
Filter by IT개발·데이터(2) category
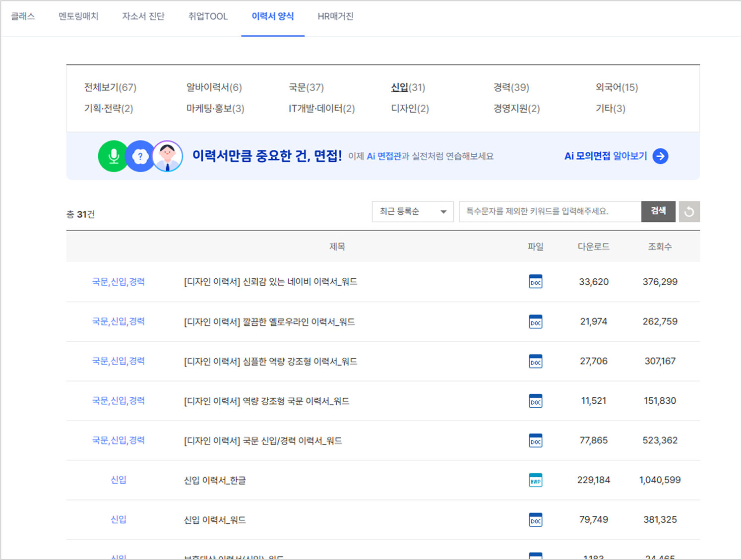[x=322, y=109]
